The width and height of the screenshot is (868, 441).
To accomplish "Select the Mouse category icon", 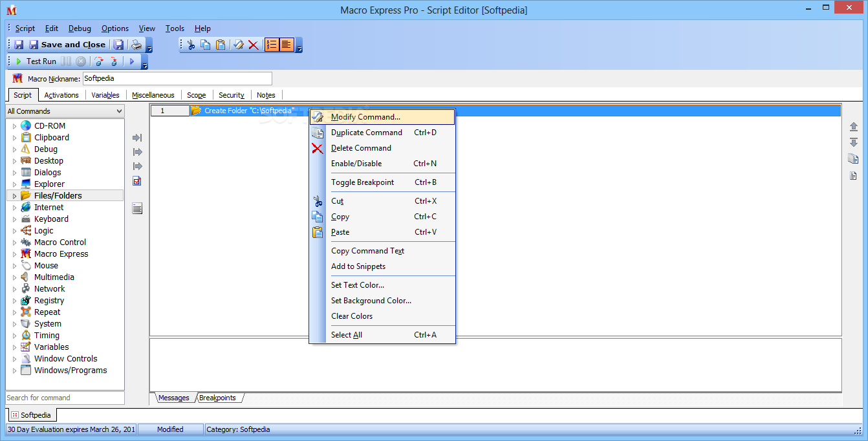I will point(26,266).
